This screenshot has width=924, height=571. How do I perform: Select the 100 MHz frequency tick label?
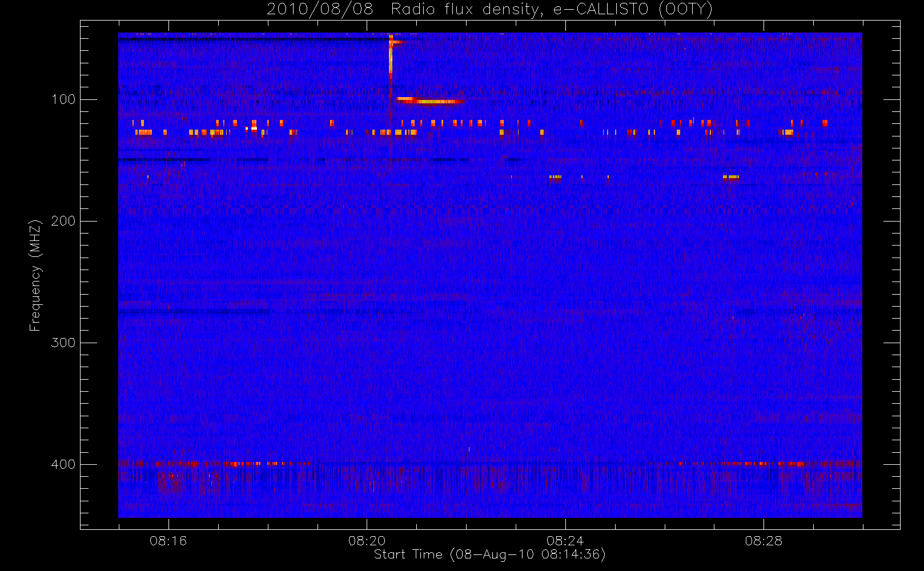[63, 99]
